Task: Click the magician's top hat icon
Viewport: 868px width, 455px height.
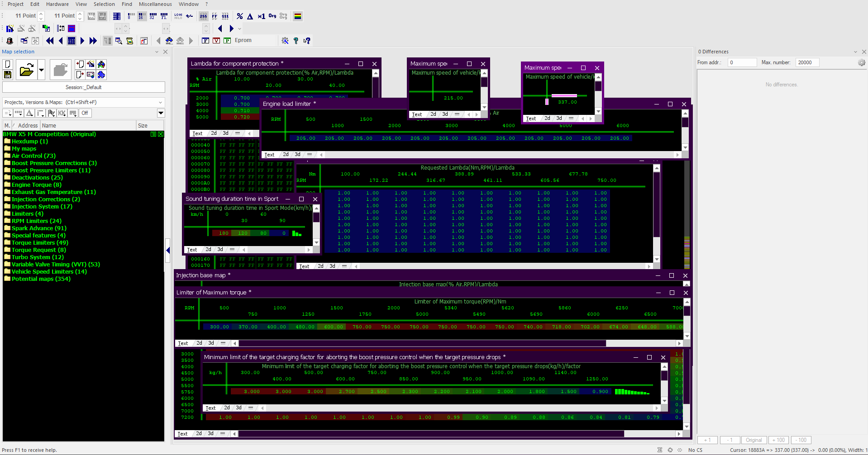Action: [10, 41]
